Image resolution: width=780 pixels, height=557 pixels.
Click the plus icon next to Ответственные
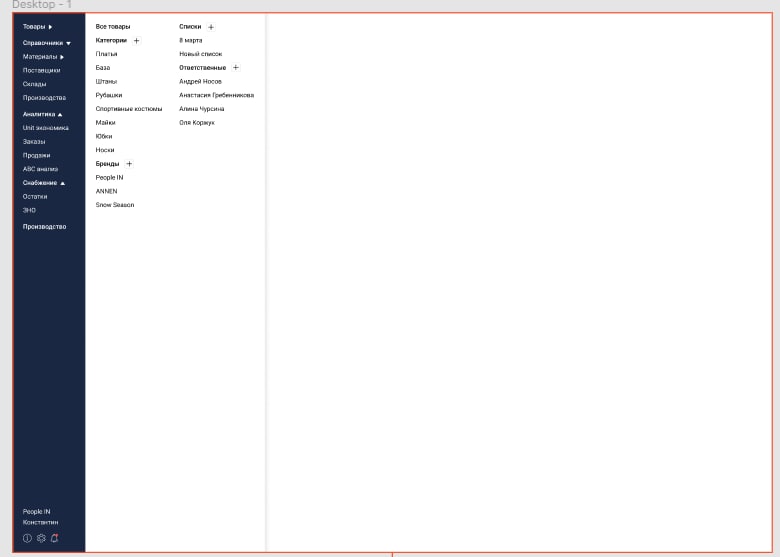(236, 68)
